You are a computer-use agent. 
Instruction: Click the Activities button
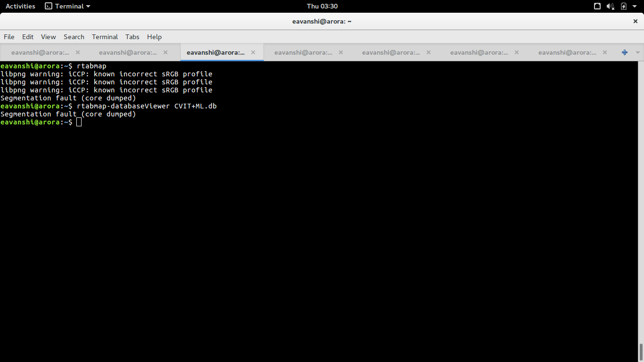pyautogui.click(x=20, y=6)
